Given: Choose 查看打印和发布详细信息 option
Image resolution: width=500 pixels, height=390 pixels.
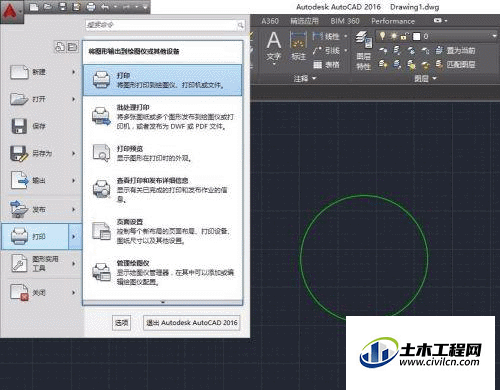Looking at the screenshot, I should tap(162, 190).
